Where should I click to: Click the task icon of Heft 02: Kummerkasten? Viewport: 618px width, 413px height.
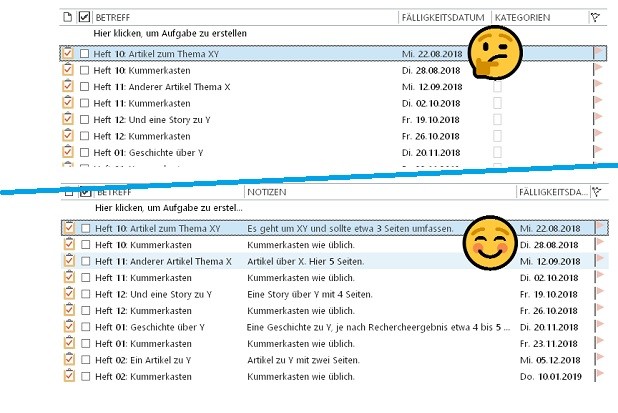[69, 376]
